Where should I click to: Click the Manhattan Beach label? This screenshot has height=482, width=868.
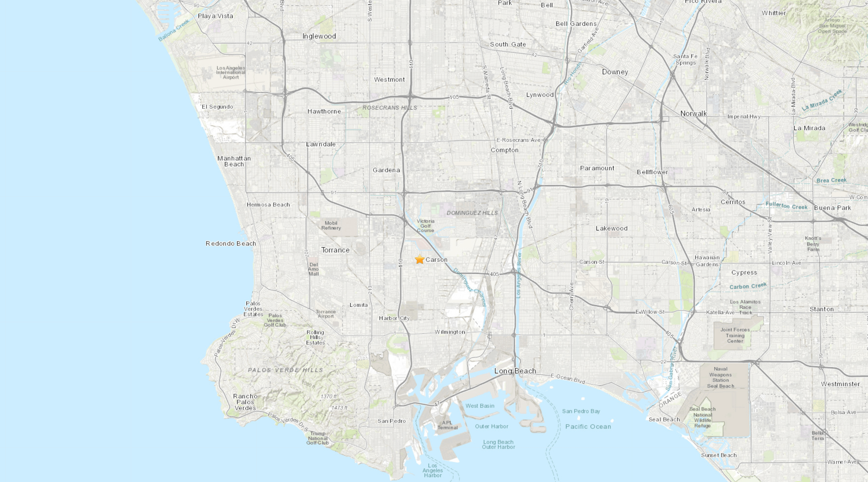point(234,161)
